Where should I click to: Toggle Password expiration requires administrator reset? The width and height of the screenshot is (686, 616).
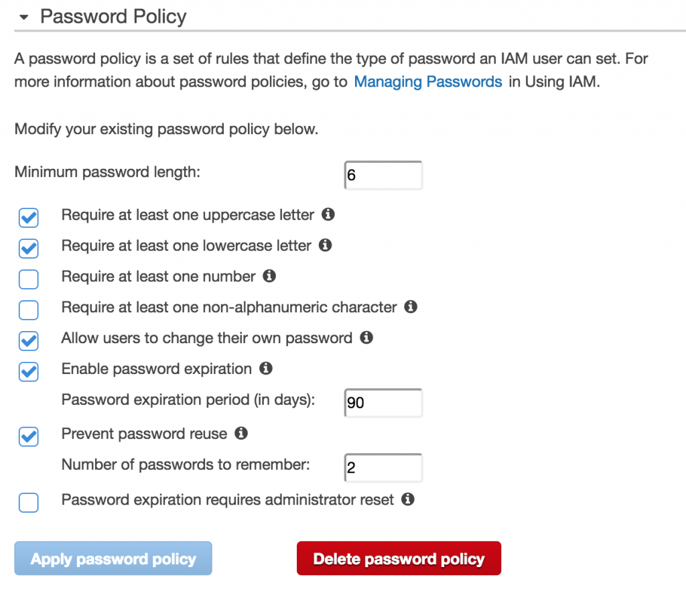click(28, 502)
